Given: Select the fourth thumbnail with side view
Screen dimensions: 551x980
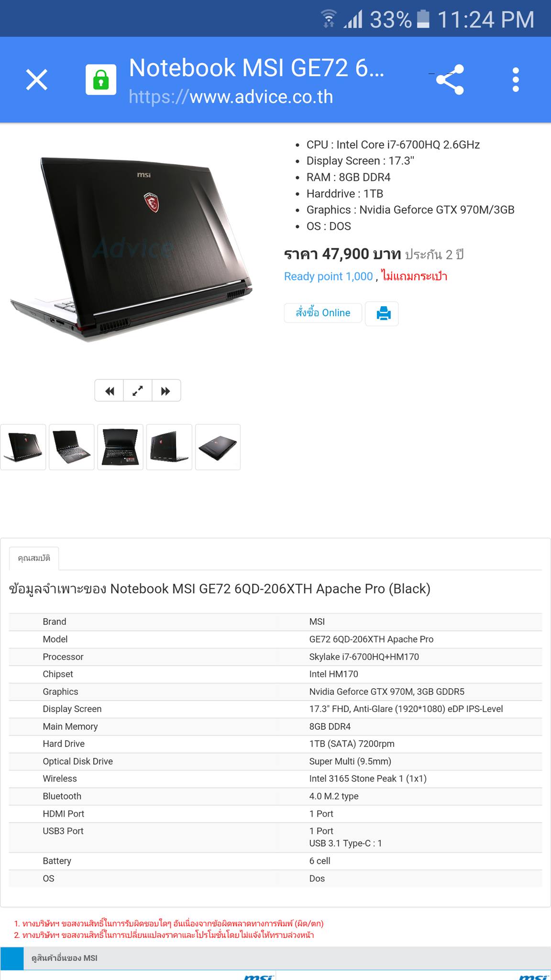Looking at the screenshot, I should pyautogui.click(x=169, y=447).
